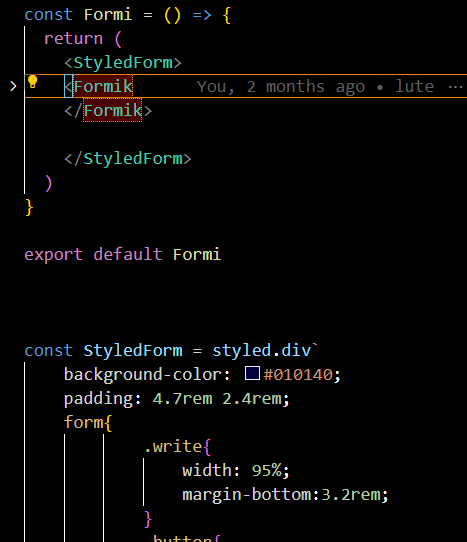Click the '#010140' hex value
Viewport: 467px width, 542px height.
click(x=298, y=375)
